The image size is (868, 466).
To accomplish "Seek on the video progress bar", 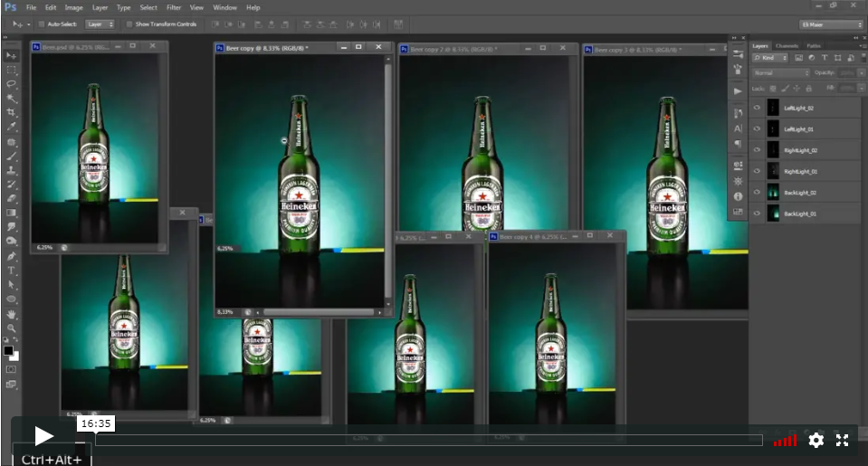I will [429, 441].
